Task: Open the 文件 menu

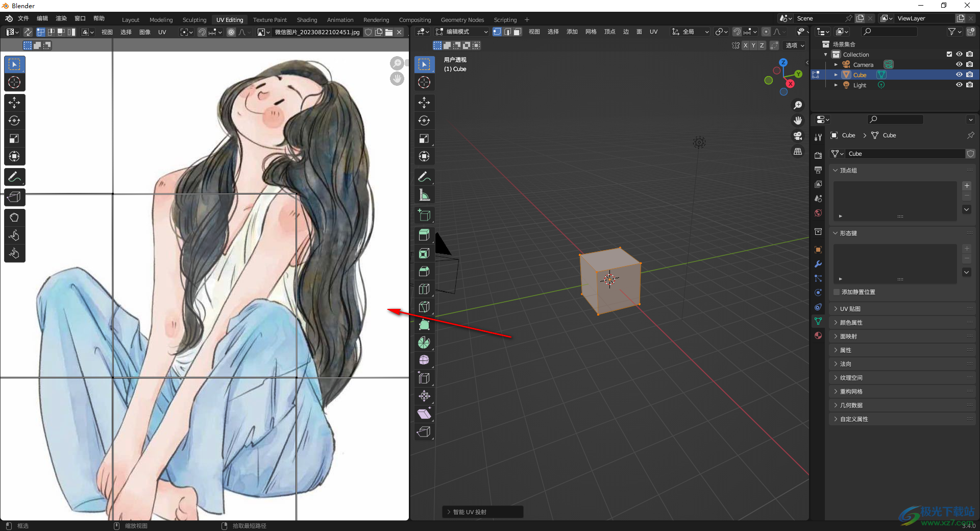Action: click(23, 18)
